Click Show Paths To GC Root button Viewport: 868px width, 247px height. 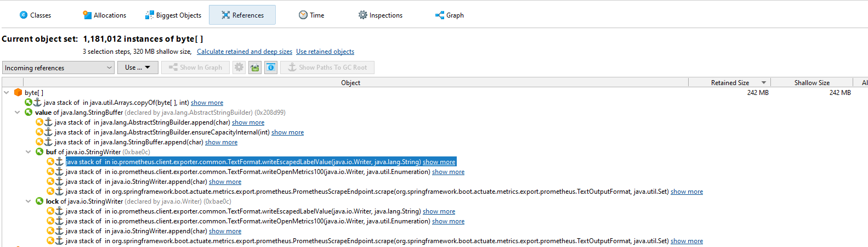pos(327,68)
